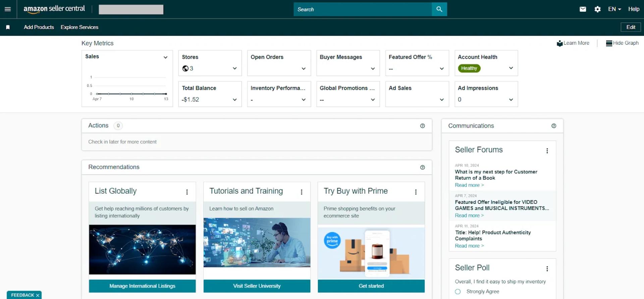Open the EN language dropdown

click(614, 9)
